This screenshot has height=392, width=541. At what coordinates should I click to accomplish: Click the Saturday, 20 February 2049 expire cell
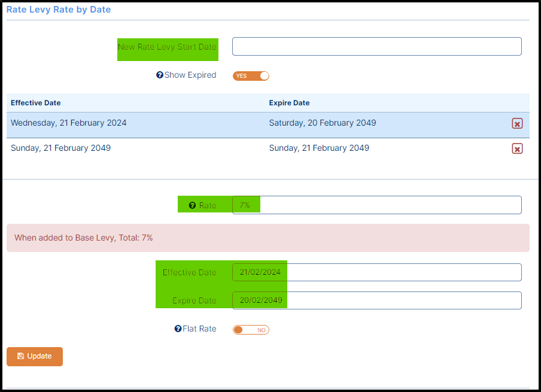click(x=323, y=123)
